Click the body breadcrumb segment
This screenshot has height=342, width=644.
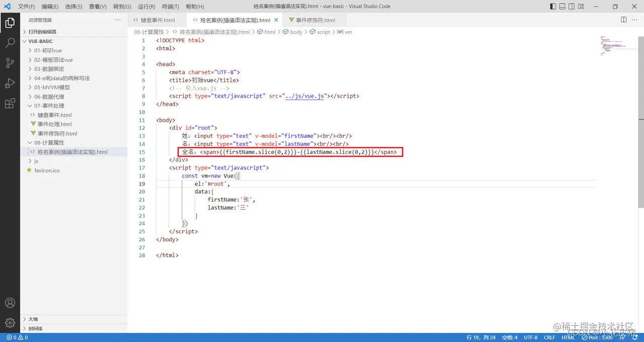pyautogui.click(x=292, y=32)
